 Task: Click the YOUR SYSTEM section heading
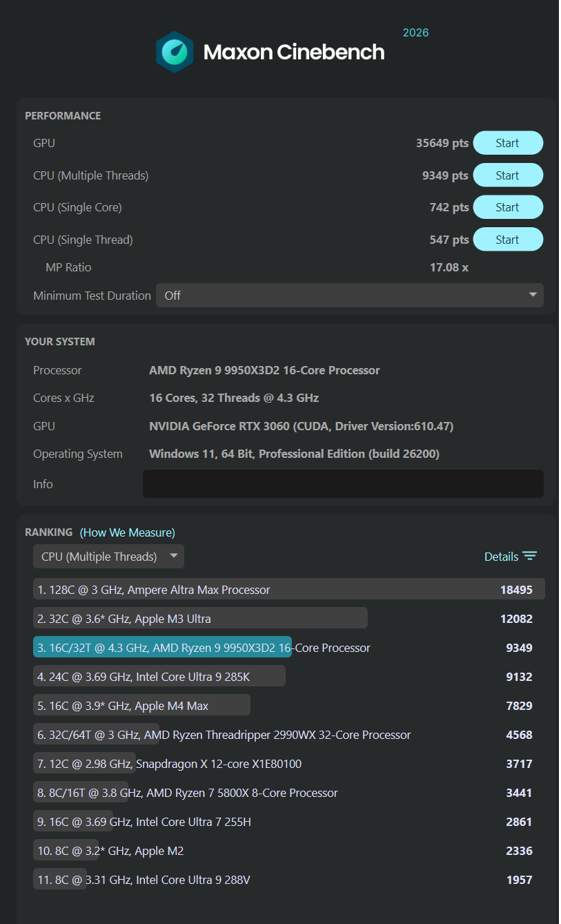[x=60, y=341]
